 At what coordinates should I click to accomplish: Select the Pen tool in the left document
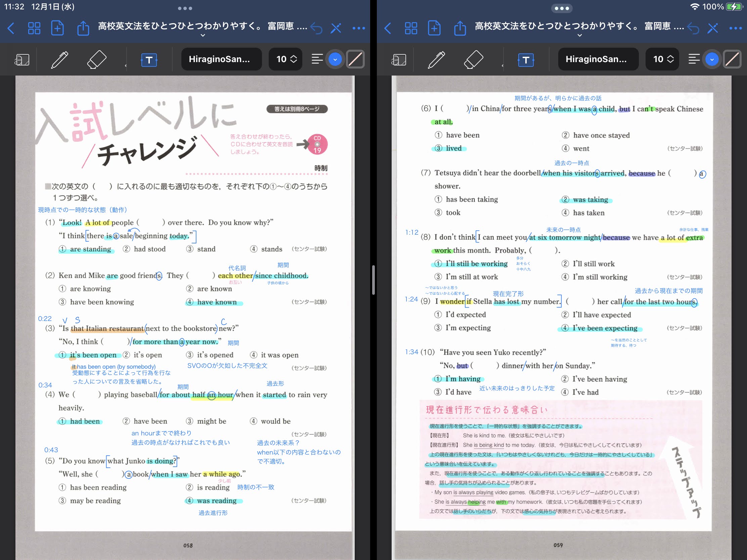coord(61,59)
